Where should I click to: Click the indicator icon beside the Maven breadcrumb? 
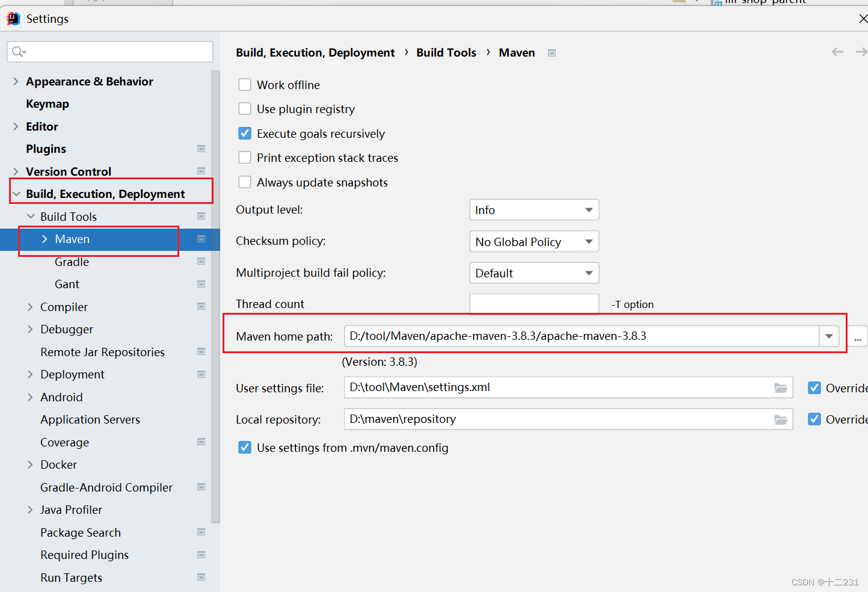(552, 53)
